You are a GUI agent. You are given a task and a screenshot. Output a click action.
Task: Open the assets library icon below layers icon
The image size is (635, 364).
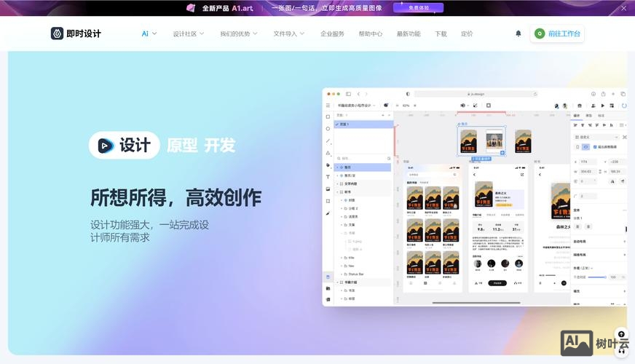point(328,288)
